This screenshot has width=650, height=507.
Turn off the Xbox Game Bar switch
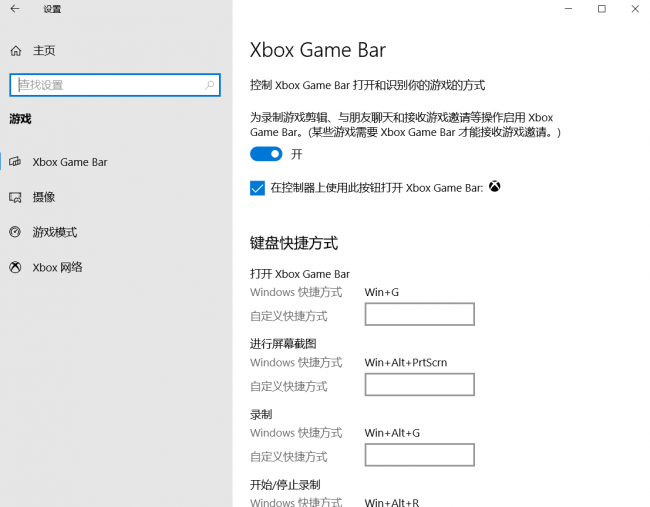click(266, 154)
